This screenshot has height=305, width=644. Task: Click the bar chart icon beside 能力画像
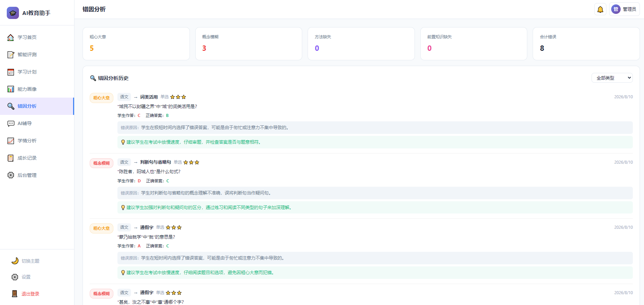click(x=11, y=89)
